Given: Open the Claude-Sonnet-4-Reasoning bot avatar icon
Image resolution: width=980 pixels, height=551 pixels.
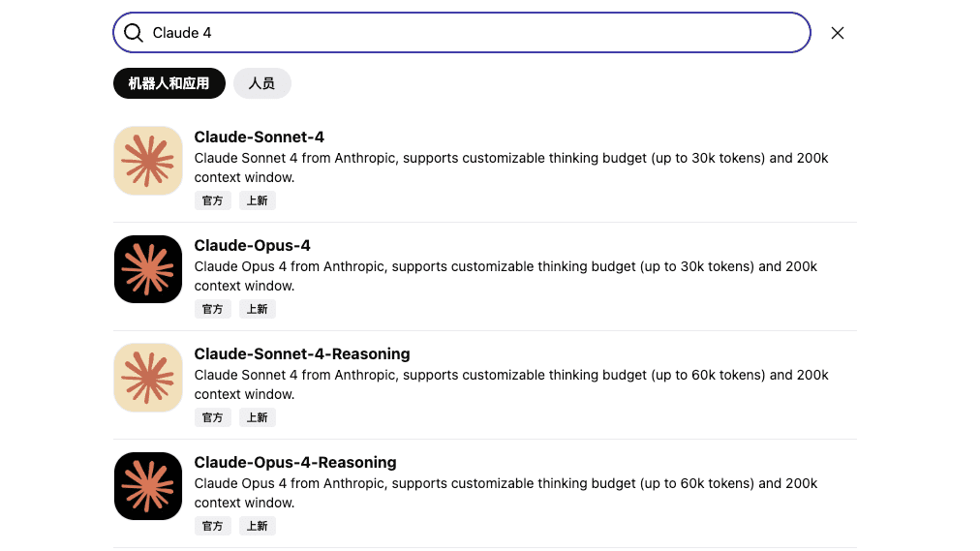Looking at the screenshot, I should click(x=148, y=378).
